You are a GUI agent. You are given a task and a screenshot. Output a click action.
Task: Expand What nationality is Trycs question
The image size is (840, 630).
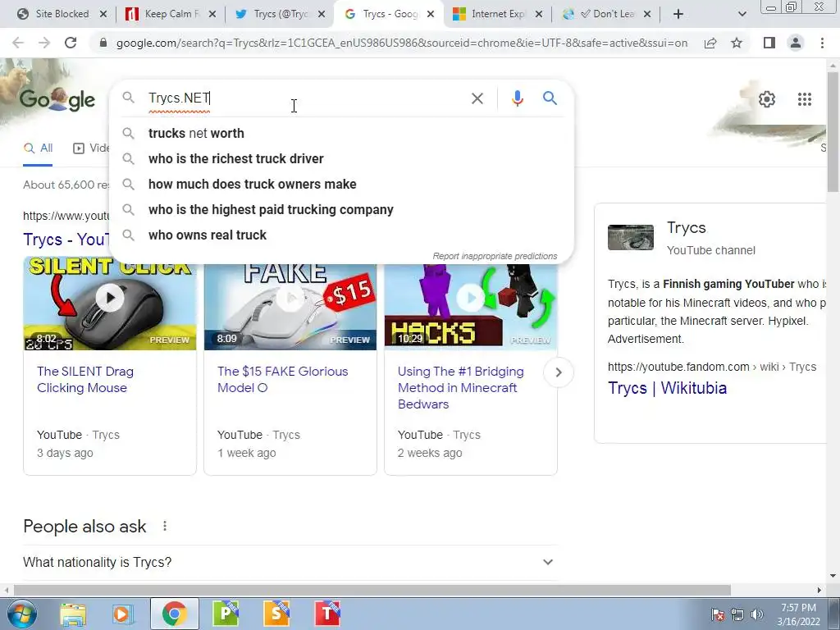point(290,562)
